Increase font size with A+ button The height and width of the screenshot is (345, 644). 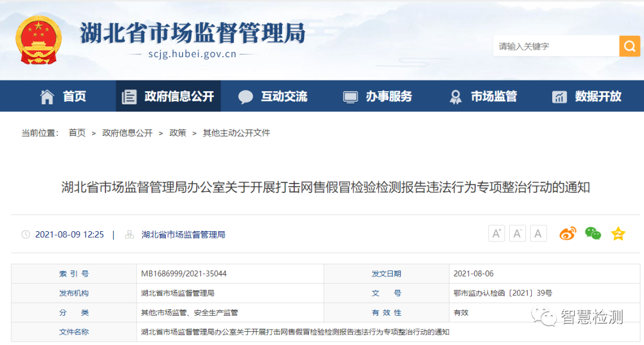pyautogui.click(x=497, y=234)
